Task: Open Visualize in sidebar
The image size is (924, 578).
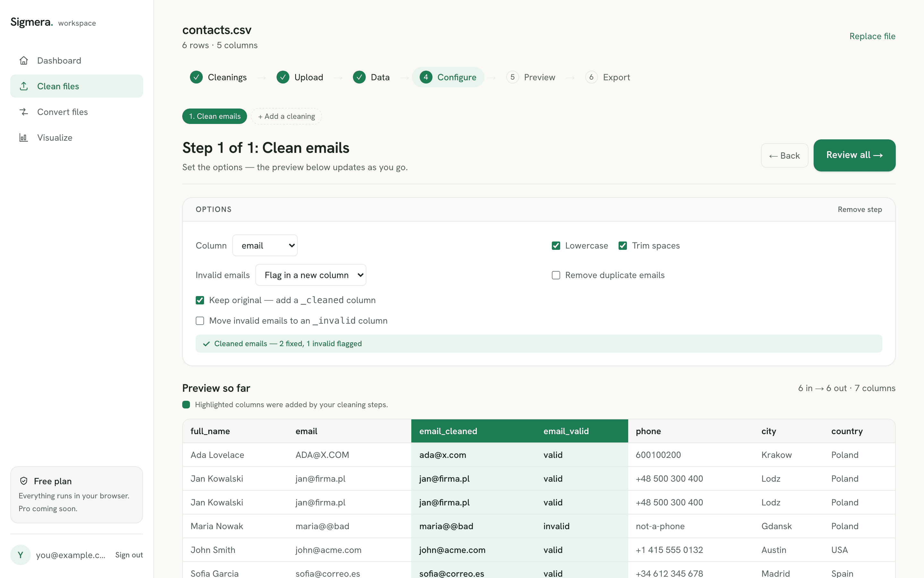Action: tap(77, 137)
